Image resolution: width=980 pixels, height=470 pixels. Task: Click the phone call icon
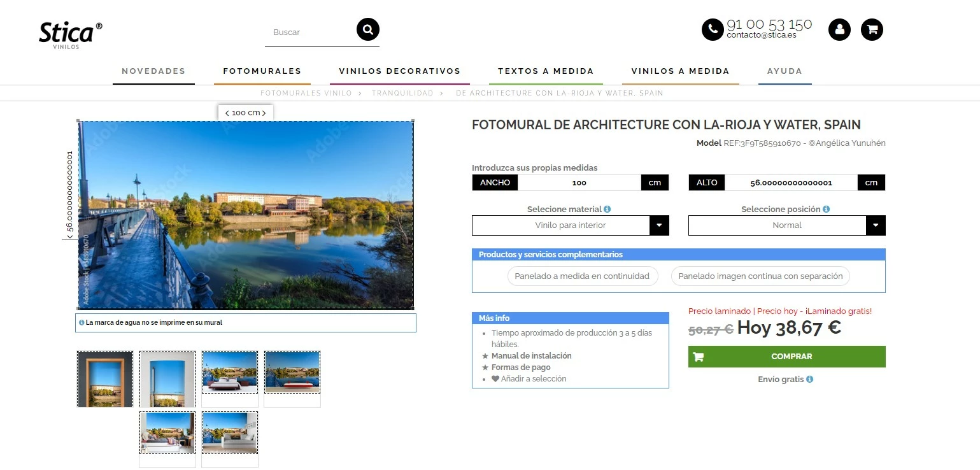(x=713, y=29)
